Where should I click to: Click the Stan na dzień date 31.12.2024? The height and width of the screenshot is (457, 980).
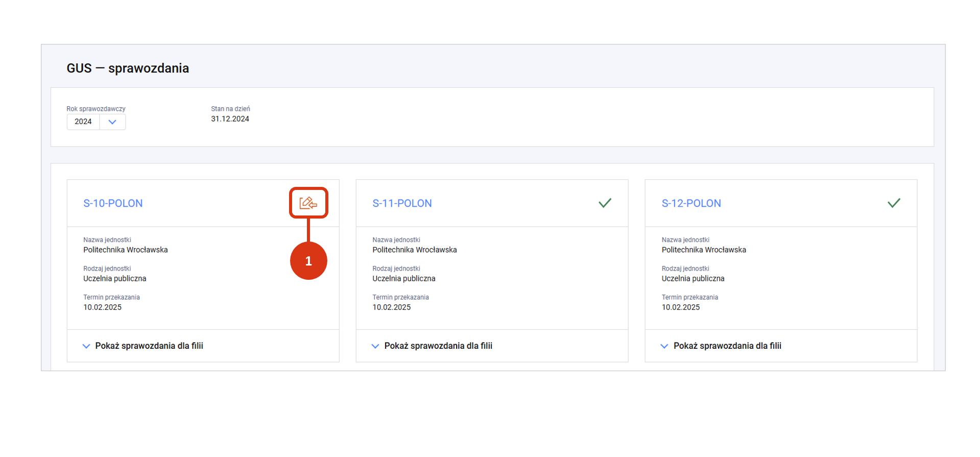[x=230, y=119]
